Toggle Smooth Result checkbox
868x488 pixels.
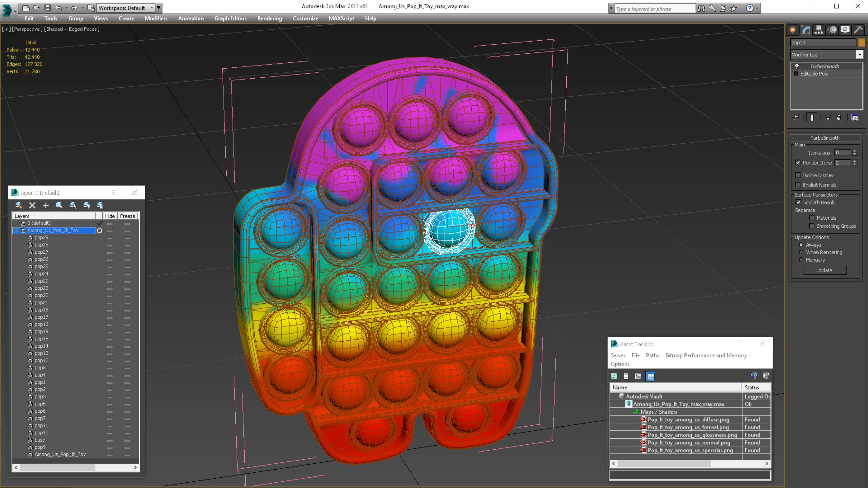pos(798,202)
